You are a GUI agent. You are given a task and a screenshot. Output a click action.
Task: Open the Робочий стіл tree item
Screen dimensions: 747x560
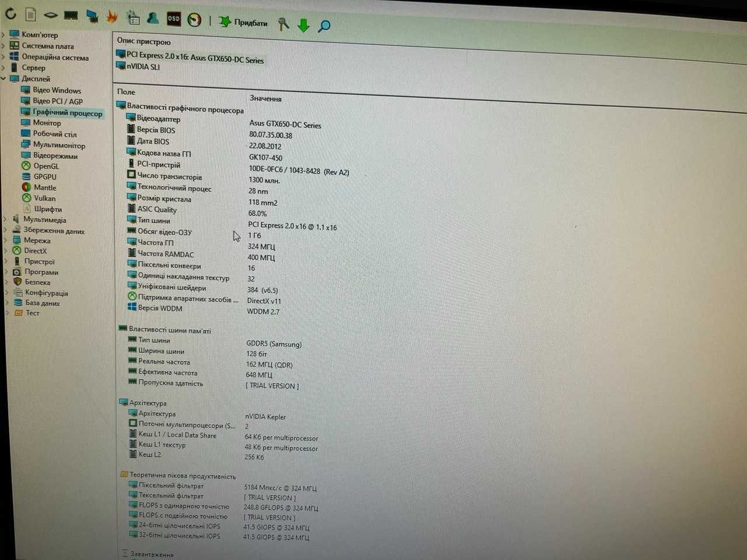pyautogui.click(x=55, y=134)
